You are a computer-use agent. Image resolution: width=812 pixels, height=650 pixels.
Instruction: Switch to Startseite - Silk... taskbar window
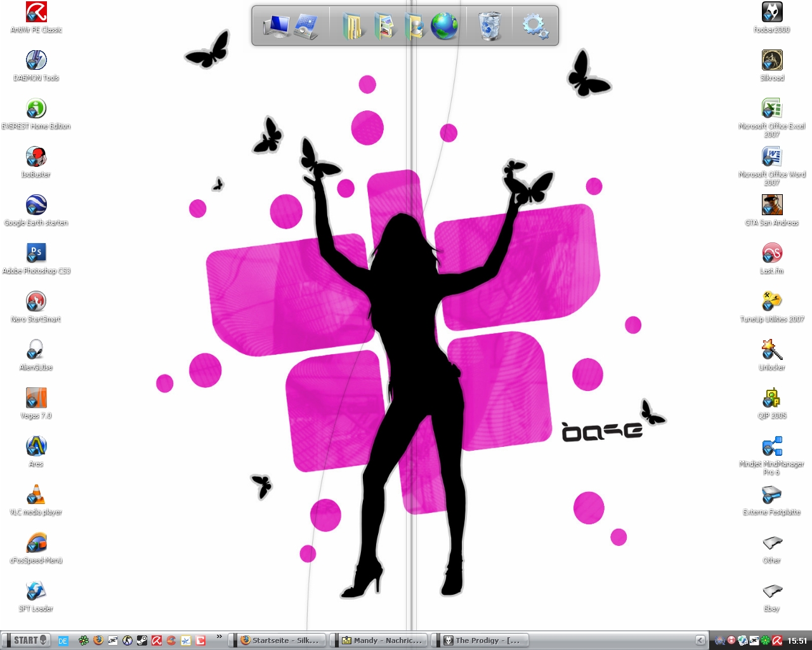[279, 640]
